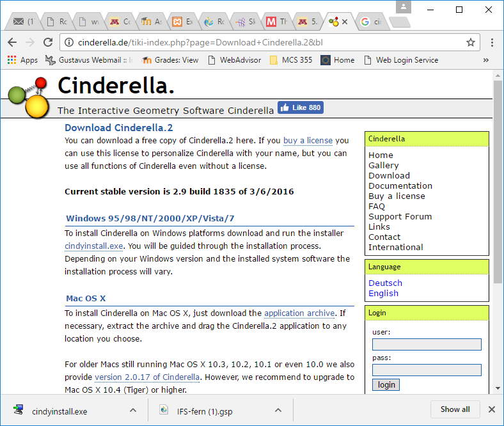Switch to the Moodle graduation-cap tab
504x426 pixels.
[151, 22]
